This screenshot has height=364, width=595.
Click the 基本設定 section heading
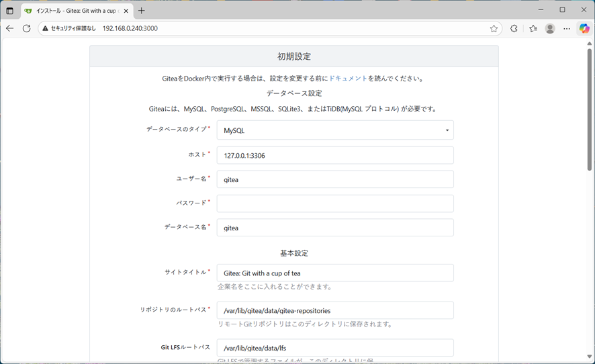[x=294, y=253]
